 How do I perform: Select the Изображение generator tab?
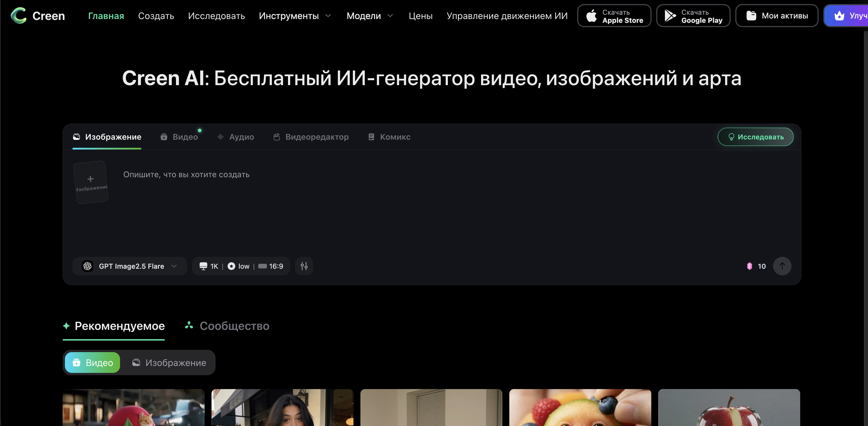107,137
